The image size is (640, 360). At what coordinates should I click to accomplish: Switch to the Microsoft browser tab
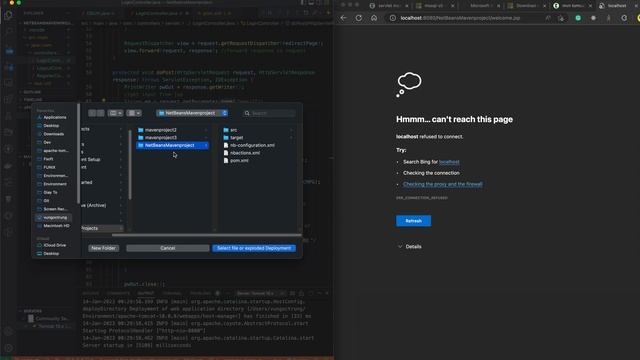pyautogui.click(x=480, y=6)
